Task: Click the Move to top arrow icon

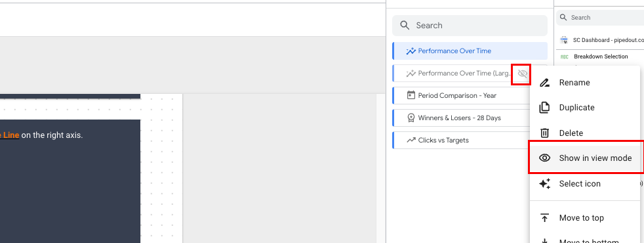Action: 544,217
